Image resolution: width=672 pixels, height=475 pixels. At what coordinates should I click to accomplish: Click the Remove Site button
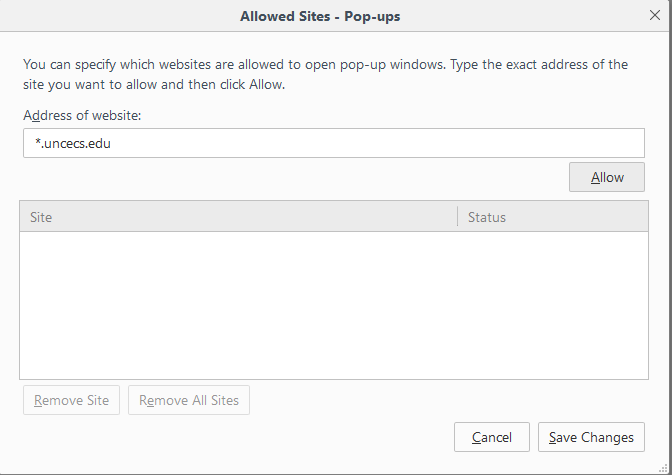point(71,401)
